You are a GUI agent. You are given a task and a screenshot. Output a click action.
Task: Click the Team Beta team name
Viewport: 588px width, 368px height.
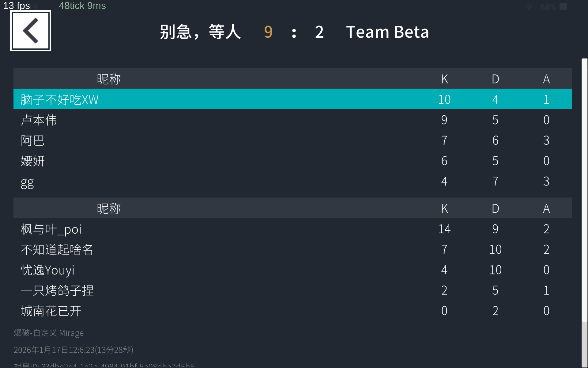pos(387,32)
